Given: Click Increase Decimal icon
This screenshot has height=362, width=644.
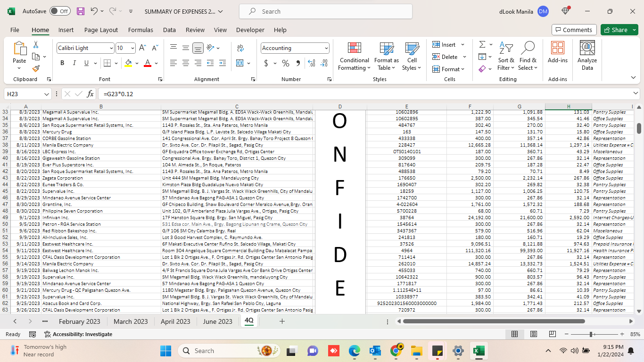Looking at the screenshot, I should tap(311, 63).
